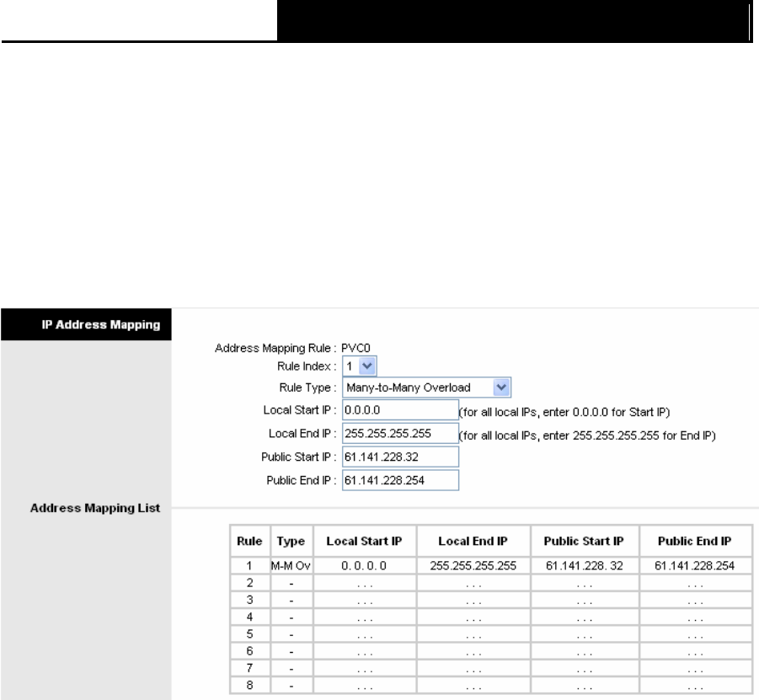
Task: Select rule number 3 in the list
Action: (x=249, y=600)
